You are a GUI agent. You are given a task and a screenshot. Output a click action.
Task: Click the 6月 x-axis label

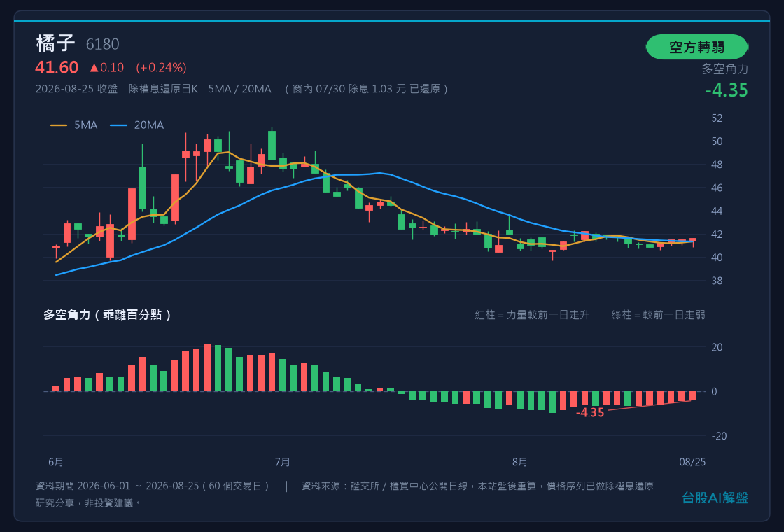[56, 462]
